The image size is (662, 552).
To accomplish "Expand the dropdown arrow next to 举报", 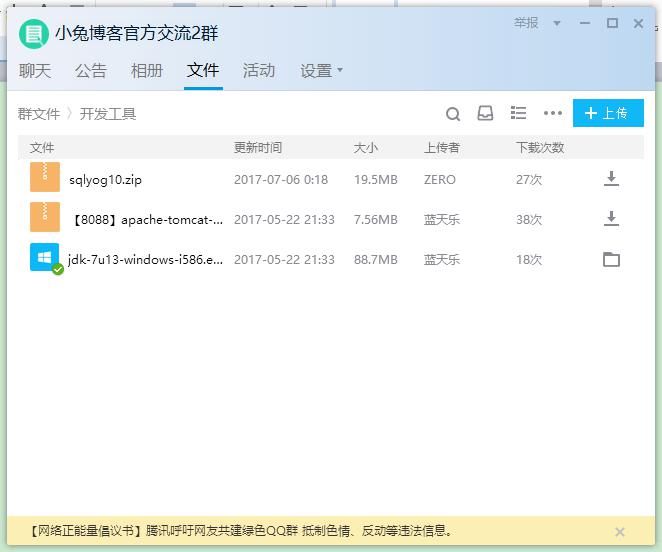I will (557, 23).
